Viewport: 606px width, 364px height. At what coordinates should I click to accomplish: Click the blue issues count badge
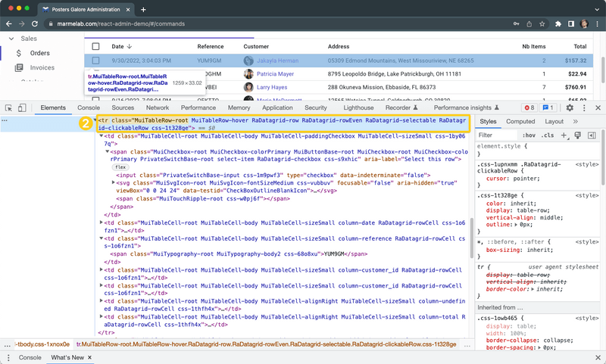549,108
